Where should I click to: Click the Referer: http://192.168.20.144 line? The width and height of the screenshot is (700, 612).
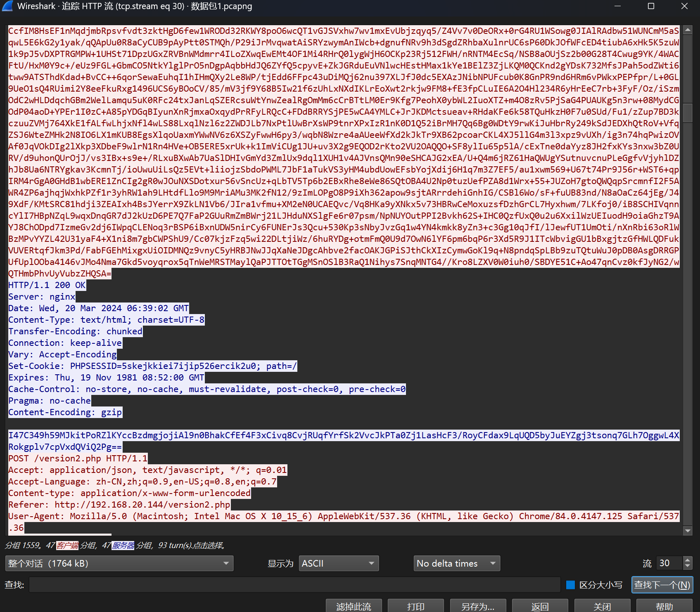point(119,505)
